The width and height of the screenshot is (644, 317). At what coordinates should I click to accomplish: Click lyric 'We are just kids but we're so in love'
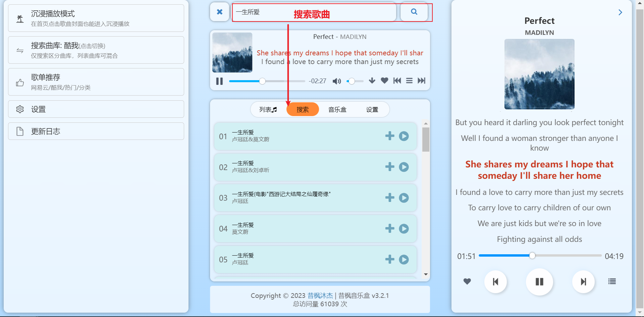point(539,223)
